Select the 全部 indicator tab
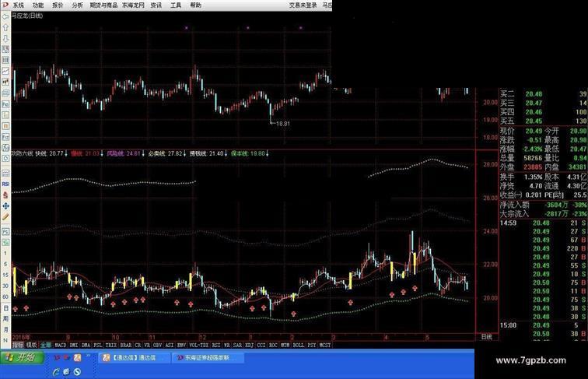This screenshot has width=588, height=379. pos(46,345)
